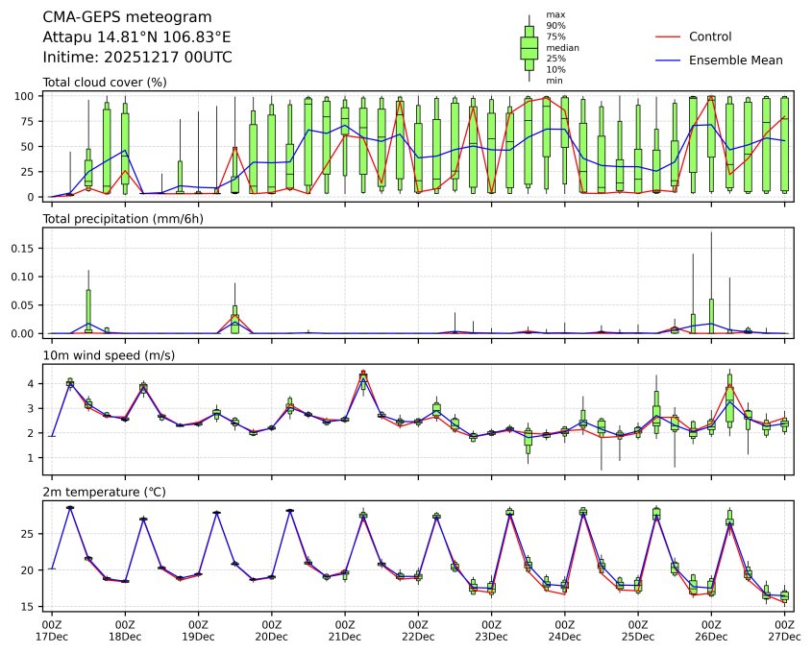
Task: Click the box-plot legend glyph
Action: coord(529,48)
